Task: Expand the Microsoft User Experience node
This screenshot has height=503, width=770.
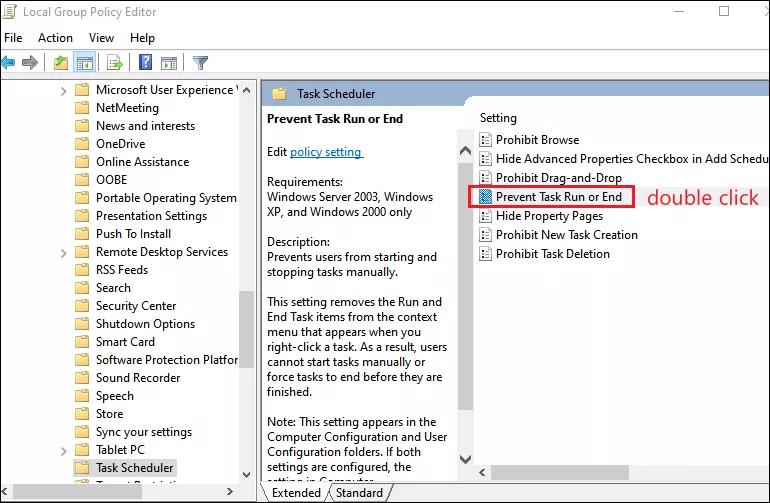Action: coord(63,91)
